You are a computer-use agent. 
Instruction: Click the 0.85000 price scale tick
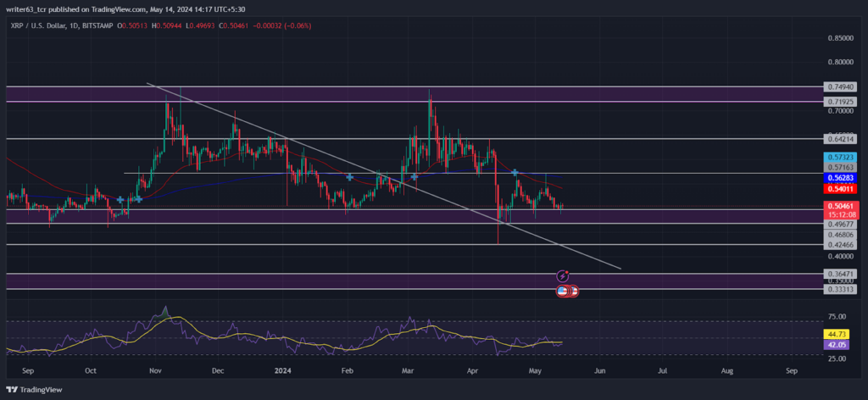[840, 38]
